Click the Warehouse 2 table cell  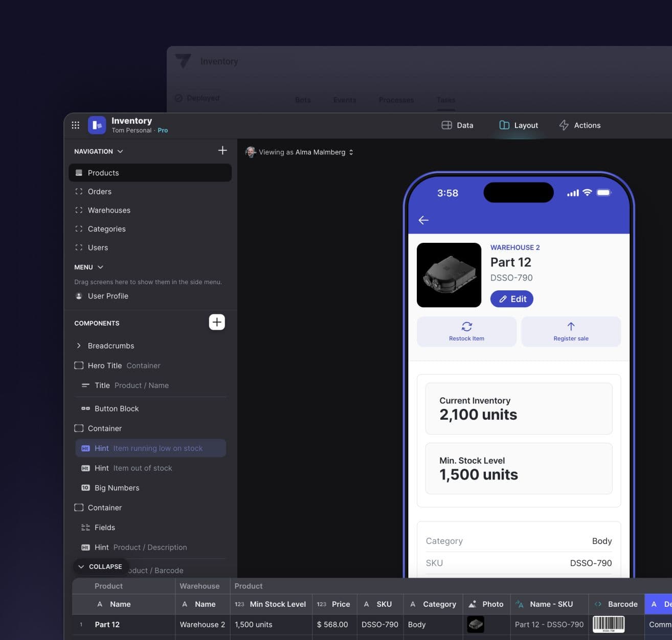(203, 625)
